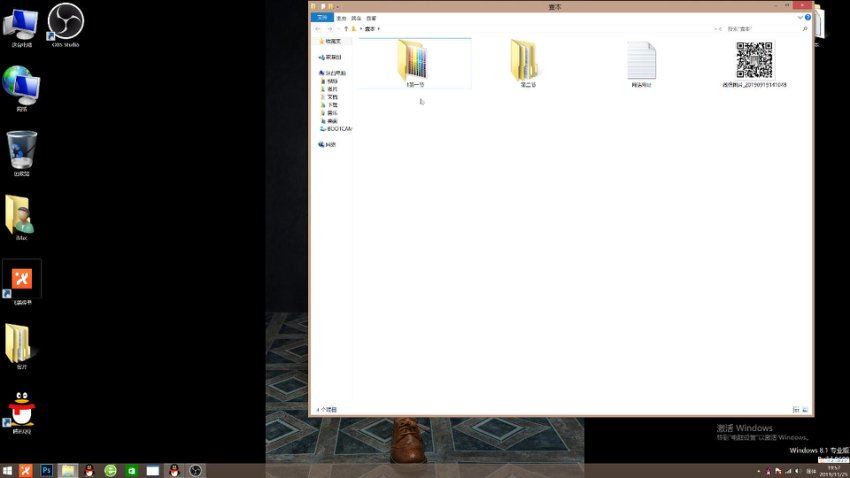This screenshot has width=850, height=478.
Task: Click the Explorer back arrow
Action: [318, 29]
